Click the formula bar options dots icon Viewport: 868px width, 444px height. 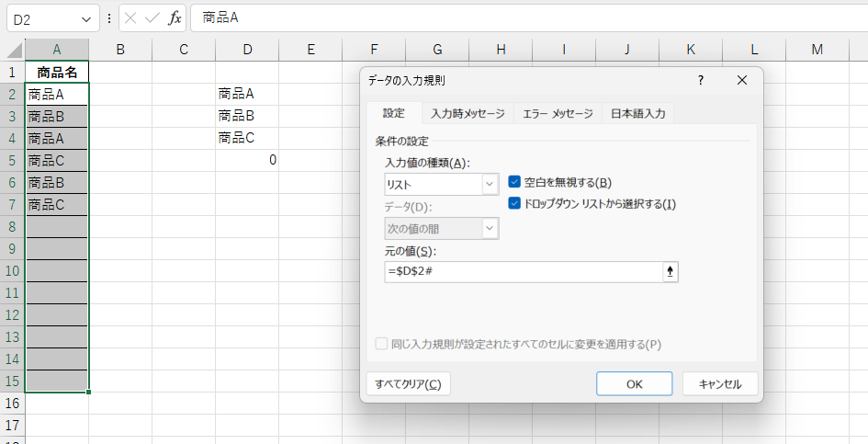(110, 18)
